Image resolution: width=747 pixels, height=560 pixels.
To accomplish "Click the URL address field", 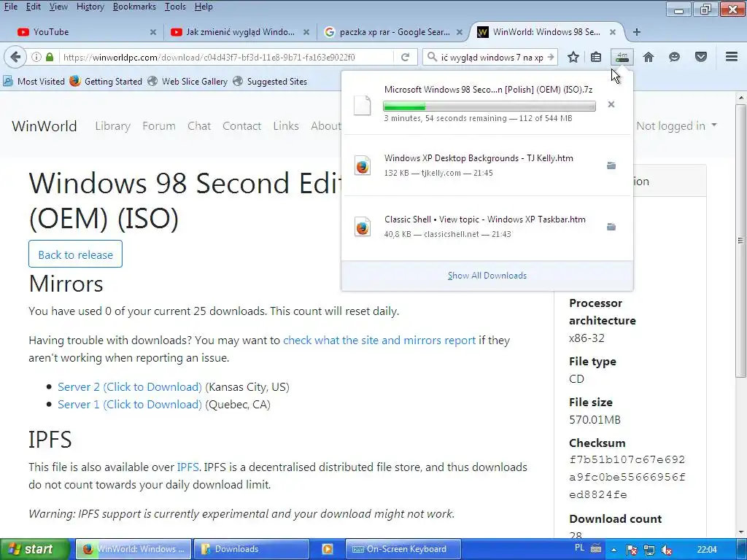I will [x=226, y=57].
